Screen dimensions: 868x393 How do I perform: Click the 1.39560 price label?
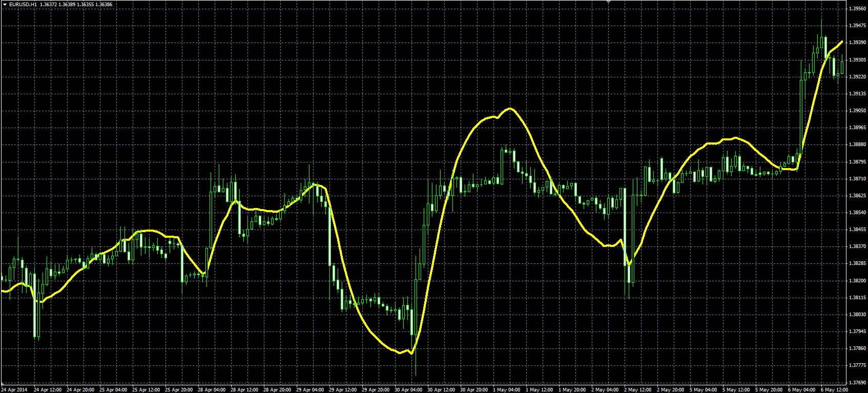coord(857,9)
